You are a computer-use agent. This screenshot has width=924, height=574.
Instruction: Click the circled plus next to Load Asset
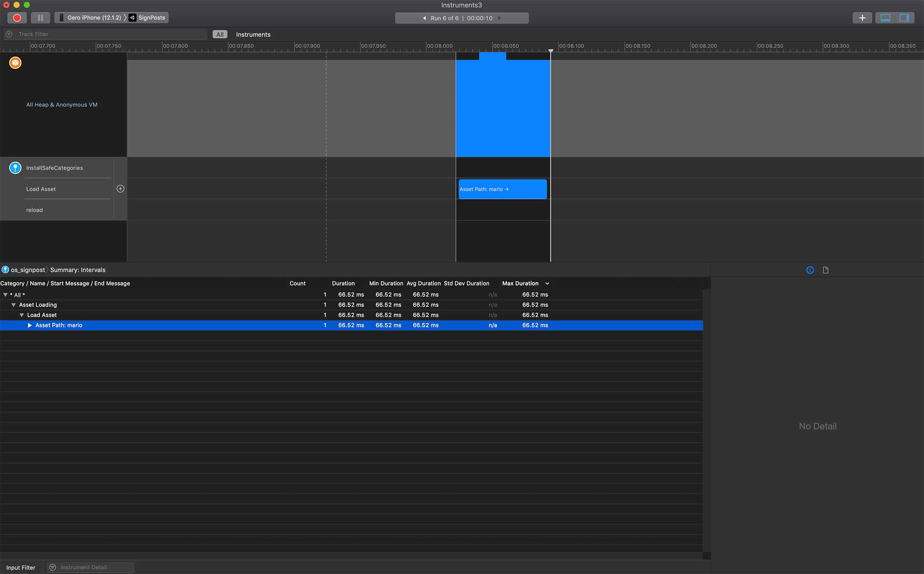click(x=120, y=189)
